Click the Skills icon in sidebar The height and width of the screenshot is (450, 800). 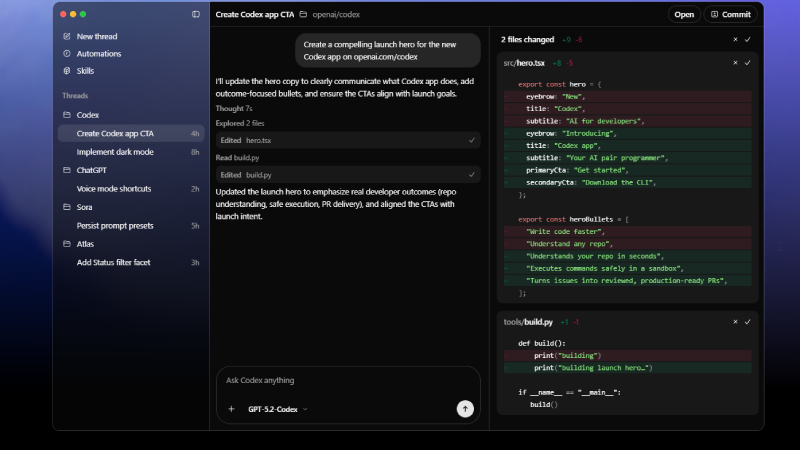(67, 71)
